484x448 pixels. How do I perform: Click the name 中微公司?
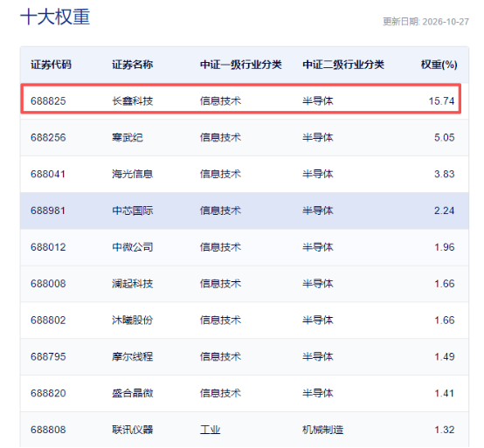tap(133, 247)
